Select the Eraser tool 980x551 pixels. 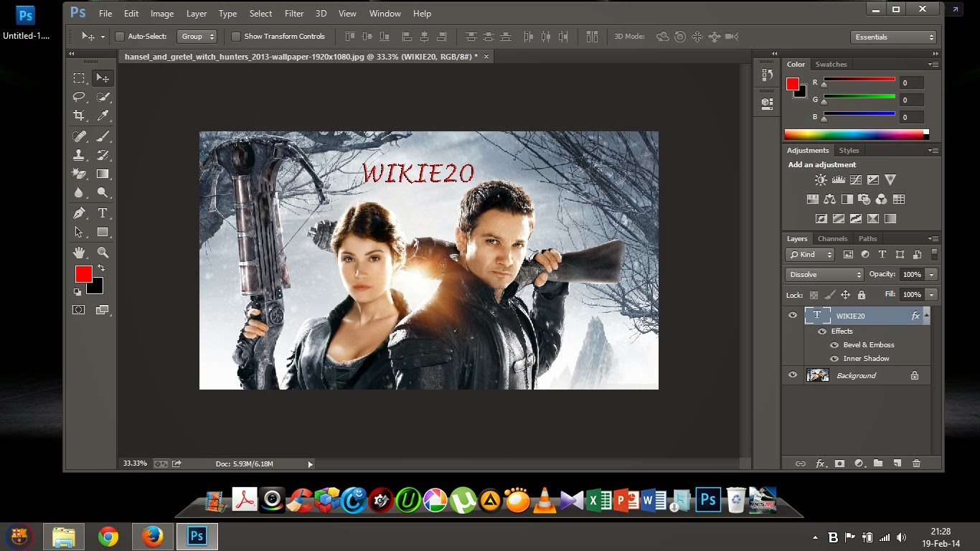pos(79,174)
